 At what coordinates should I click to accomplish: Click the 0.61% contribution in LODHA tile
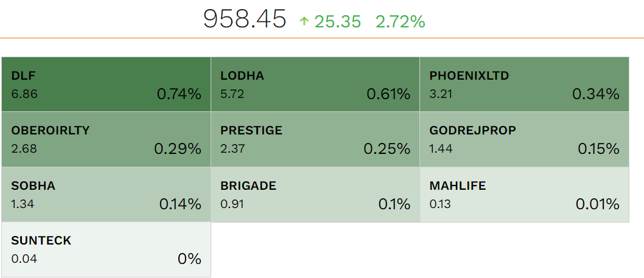click(x=388, y=94)
